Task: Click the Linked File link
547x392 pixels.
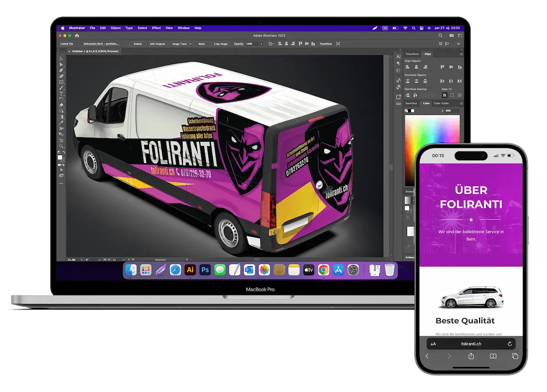Action: (x=67, y=44)
